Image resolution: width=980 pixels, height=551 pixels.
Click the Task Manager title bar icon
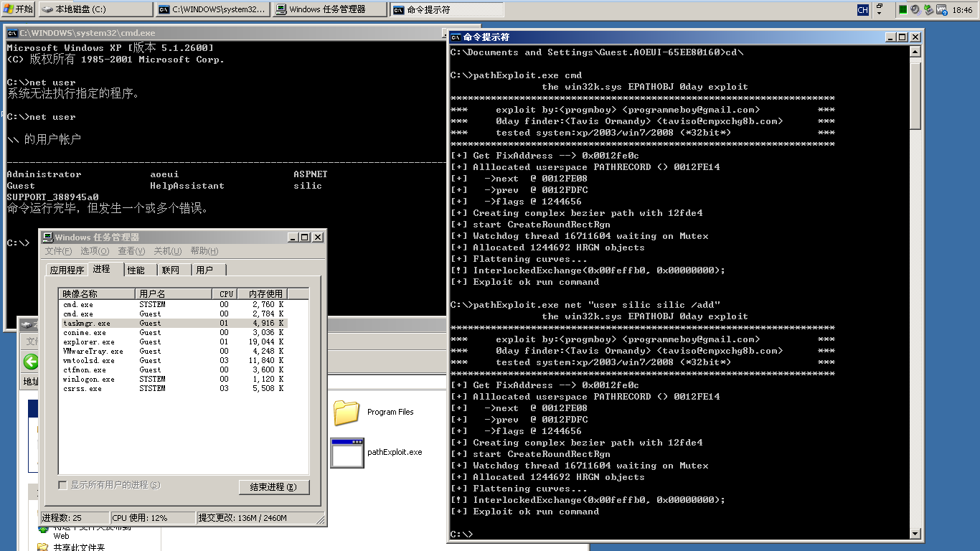point(47,237)
